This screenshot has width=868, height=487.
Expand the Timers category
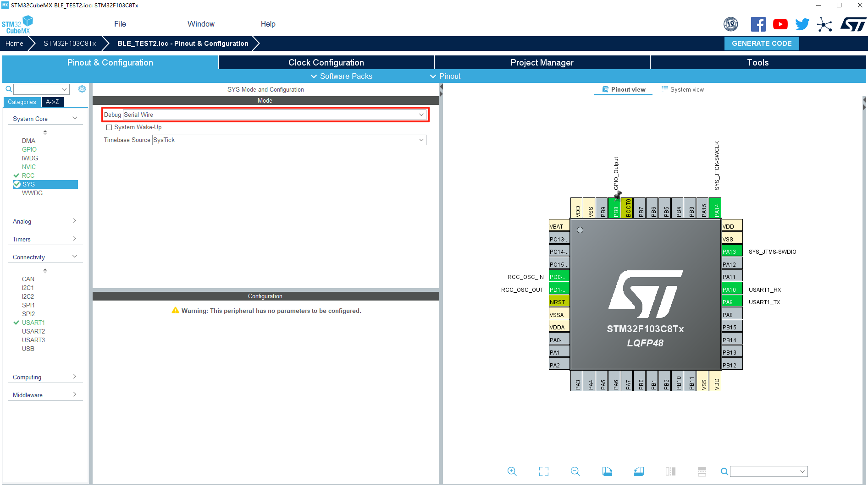point(45,239)
